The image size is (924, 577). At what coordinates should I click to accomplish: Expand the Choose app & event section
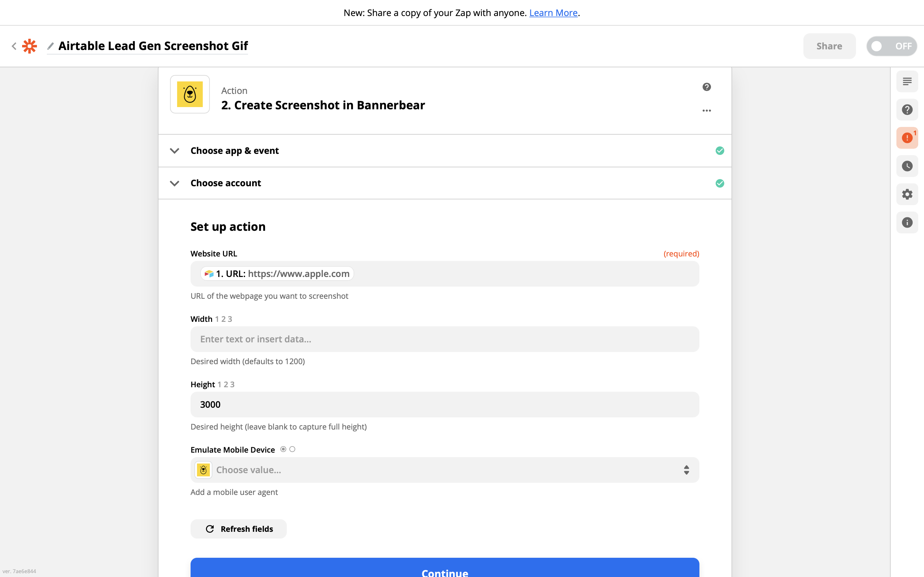click(235, 151)
